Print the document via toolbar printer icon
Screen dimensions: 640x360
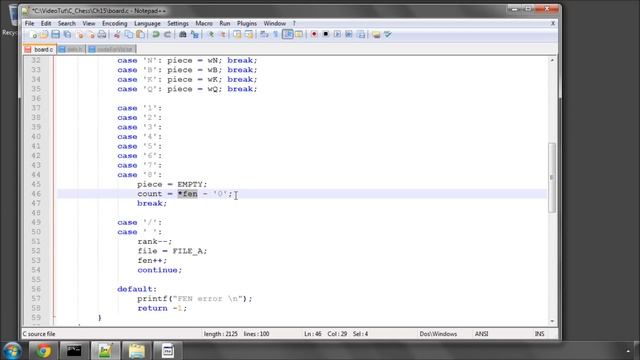tap(102, 35)
